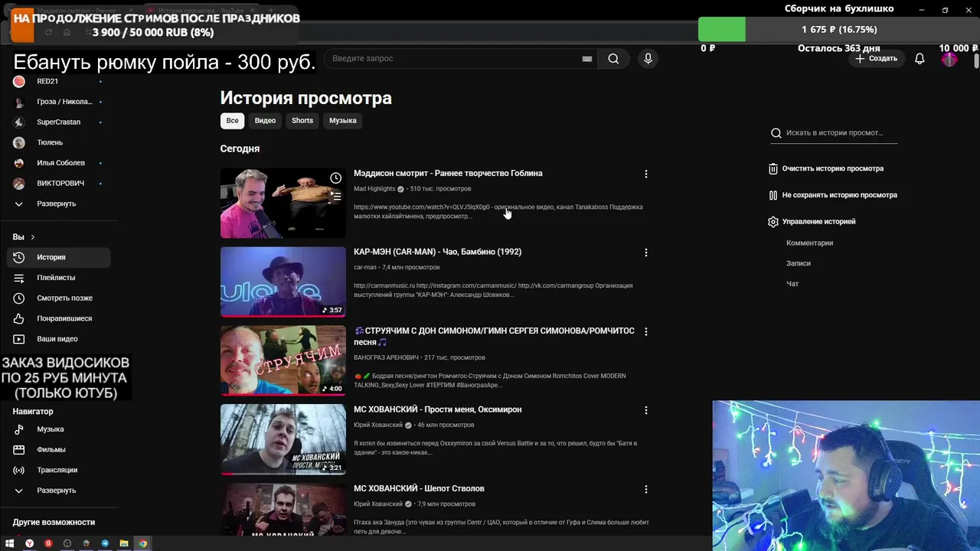Open Windows Start menu
The width and height of the screenshot is (980, 551).
tap(10, 543)
